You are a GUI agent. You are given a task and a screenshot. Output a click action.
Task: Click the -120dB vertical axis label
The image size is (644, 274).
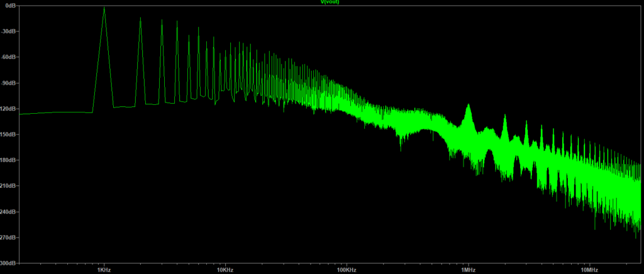(8, 108)
